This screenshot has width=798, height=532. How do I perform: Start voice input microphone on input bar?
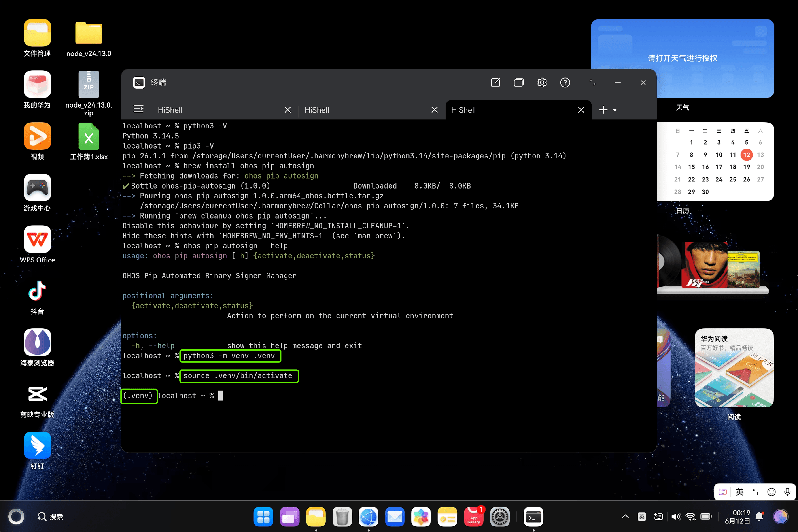pyautogui.click(x=787, y=492)
